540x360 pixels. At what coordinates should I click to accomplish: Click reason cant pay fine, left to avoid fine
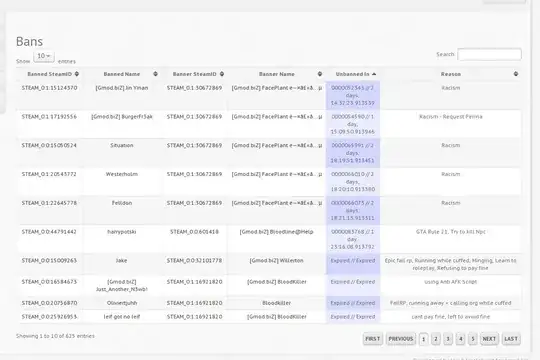point(451,317)
